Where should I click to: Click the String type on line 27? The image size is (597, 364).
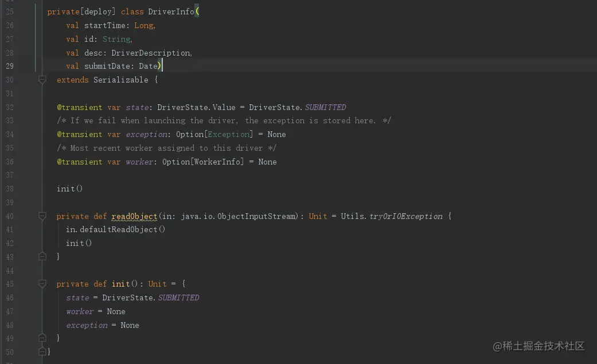pyautogui.click(x=116, y=39)
